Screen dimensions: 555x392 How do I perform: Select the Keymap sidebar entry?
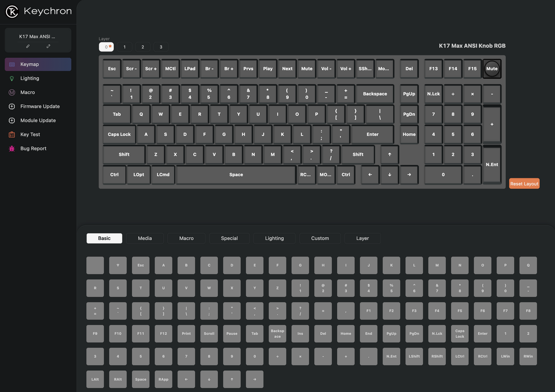(x=29, y=64)
